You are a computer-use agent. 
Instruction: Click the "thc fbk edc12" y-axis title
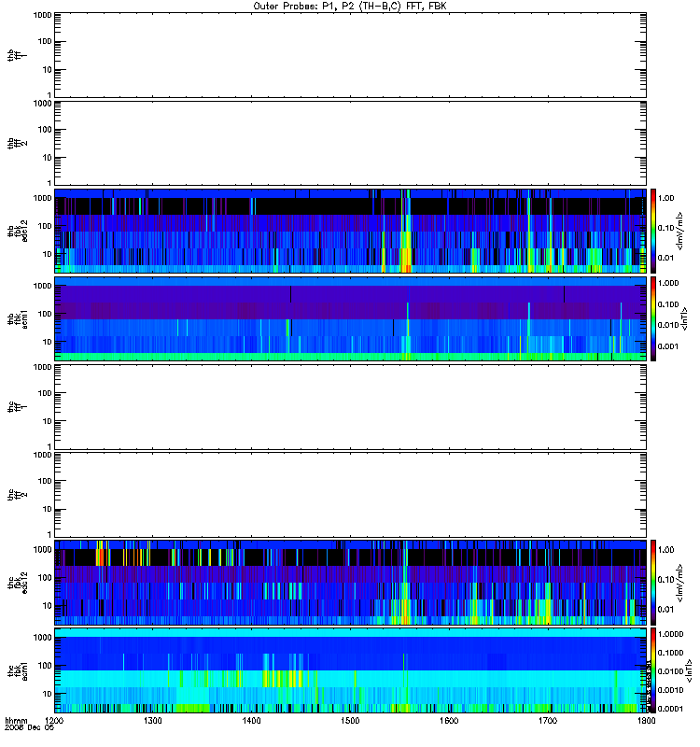click(18, 582)
